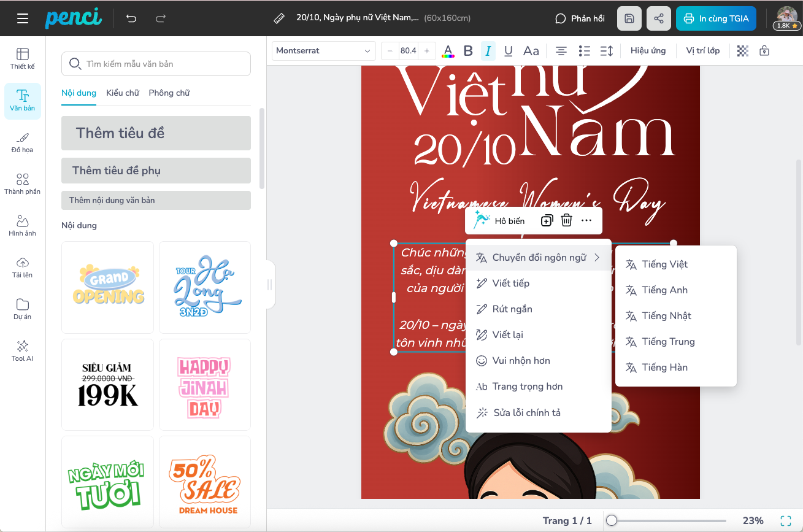This screenshot has width=803, height=532.
Task: Click the save design icon
Action: 629,18
